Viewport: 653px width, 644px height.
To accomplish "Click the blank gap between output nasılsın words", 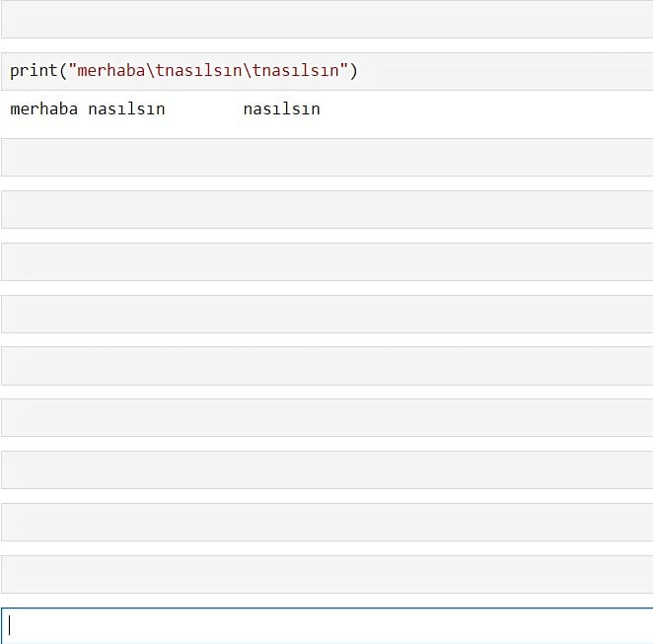I will 203,108.
